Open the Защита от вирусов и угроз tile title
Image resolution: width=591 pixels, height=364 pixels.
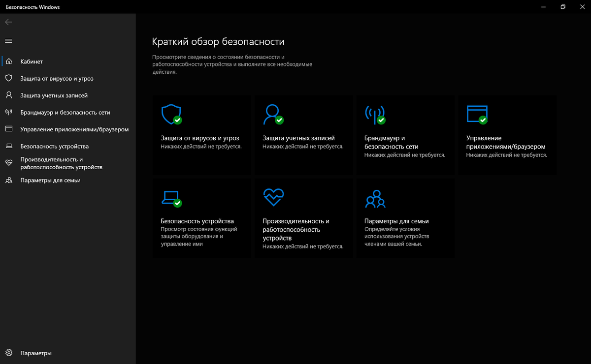[x=199, y=138]
